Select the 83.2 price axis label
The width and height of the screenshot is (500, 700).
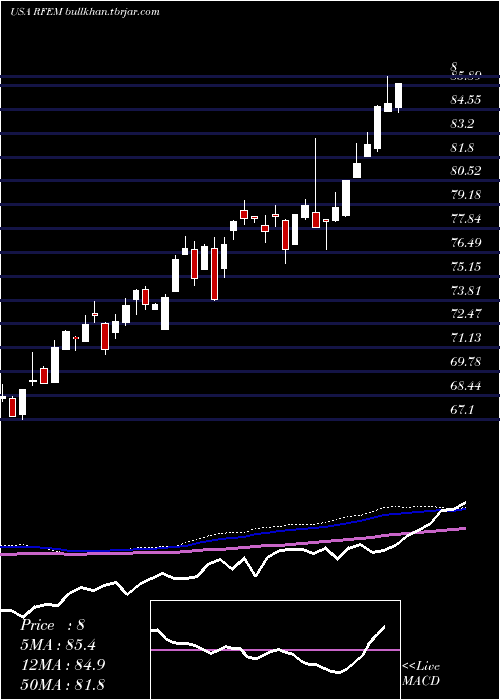462,124
